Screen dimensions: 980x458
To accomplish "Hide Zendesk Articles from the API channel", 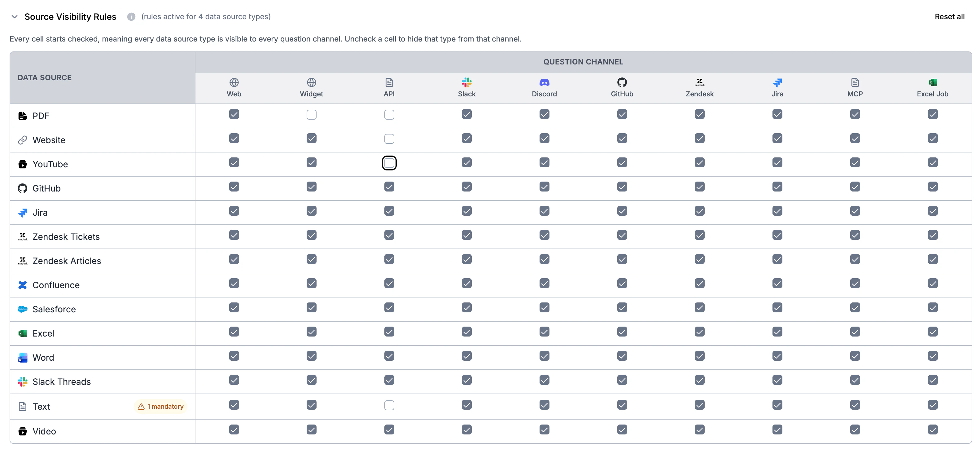I will click(x=389, y=259).
